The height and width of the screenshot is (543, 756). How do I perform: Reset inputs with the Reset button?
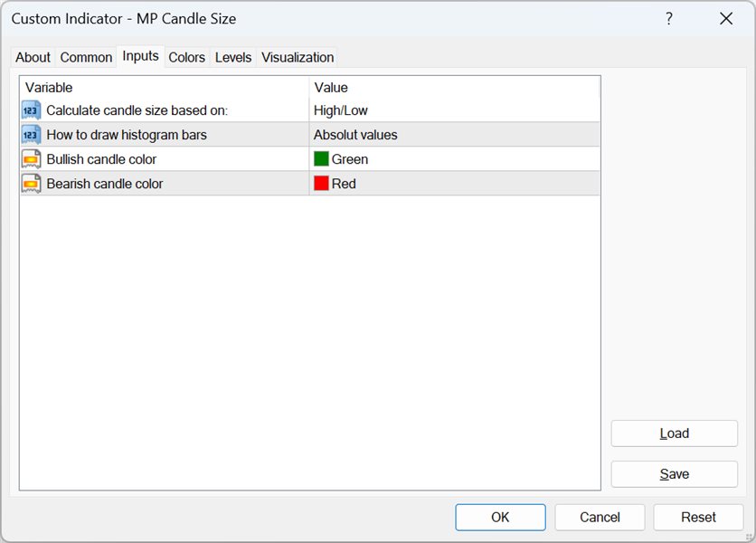tap(698, 518)
